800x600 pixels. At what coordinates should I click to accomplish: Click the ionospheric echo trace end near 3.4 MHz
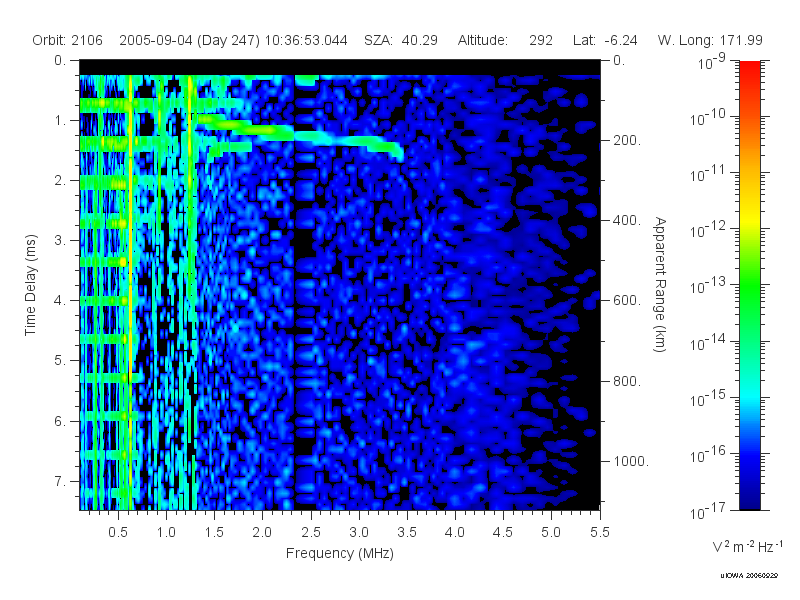click(x=398, y=151)
